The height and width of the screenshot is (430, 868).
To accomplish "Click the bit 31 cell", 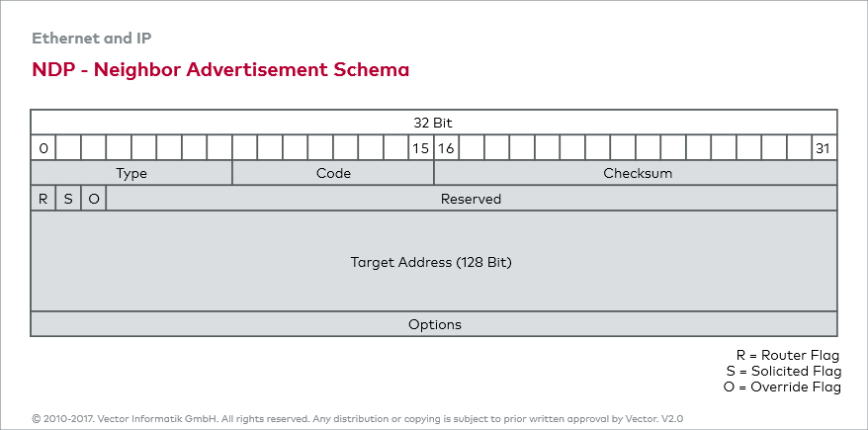I will (x=824, y=148).
